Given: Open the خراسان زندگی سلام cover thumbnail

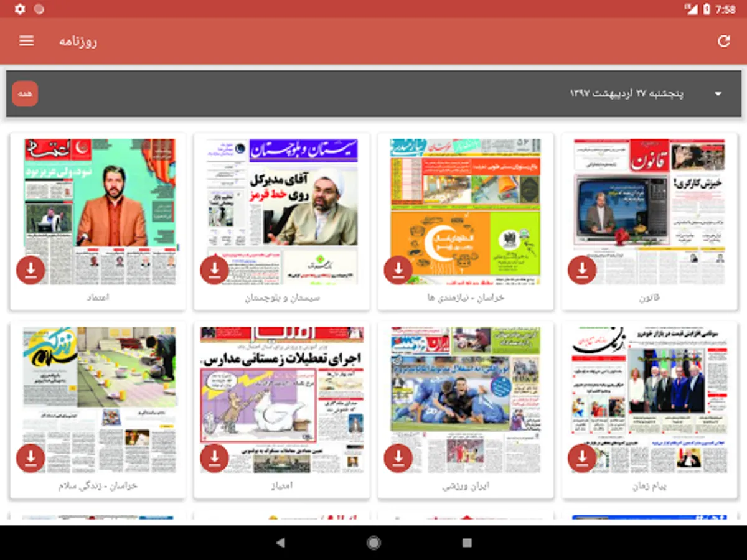Looking at the screenshot, I should 100,400.
